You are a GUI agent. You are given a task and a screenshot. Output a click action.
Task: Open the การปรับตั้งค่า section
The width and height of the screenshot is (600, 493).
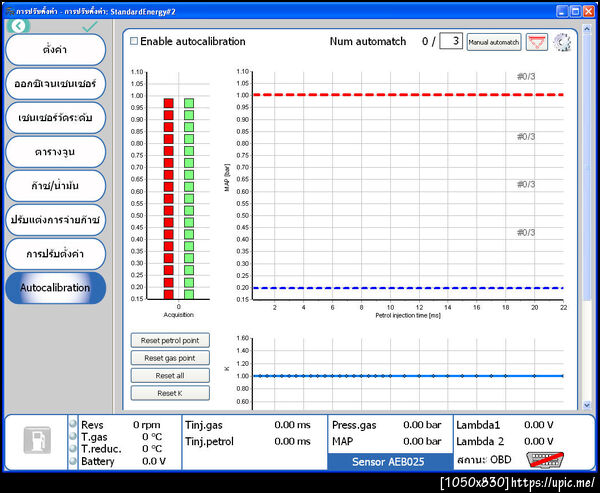(55, 254)
